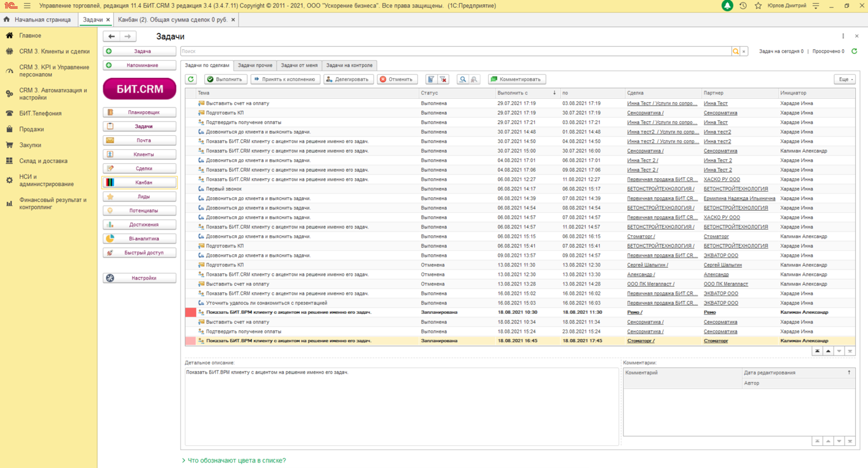Open the three-dot form options menu
Screen dimensions: 868x468
(843, 36)
